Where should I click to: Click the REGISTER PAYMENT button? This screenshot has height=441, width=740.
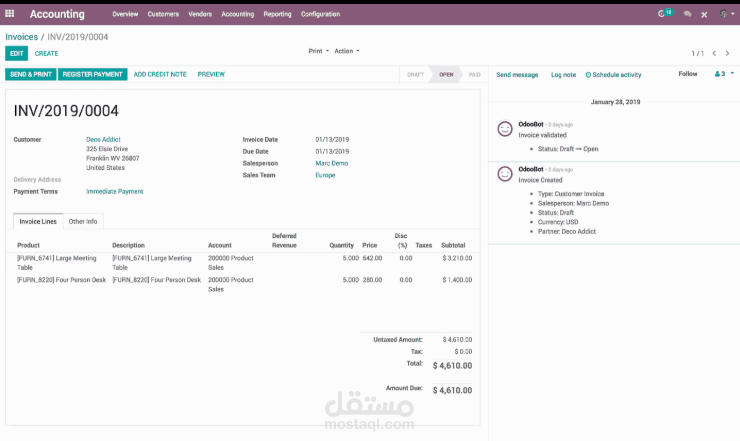coord(92,74)
